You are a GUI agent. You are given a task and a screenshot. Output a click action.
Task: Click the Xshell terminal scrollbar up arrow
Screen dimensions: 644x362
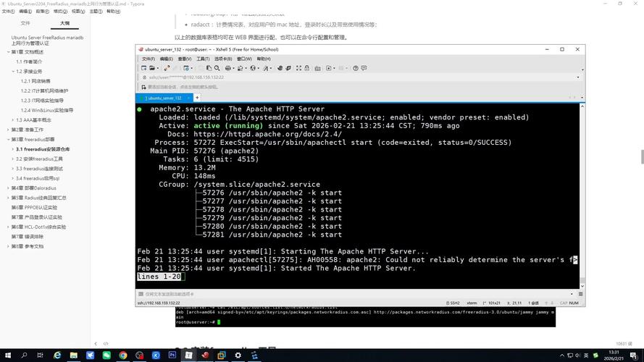pos(582,106)
